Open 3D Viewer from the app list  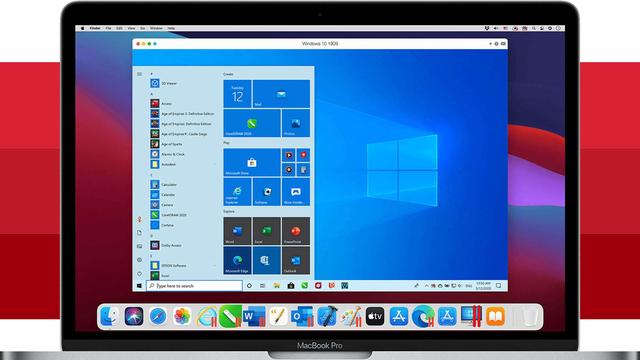(163, 83)
